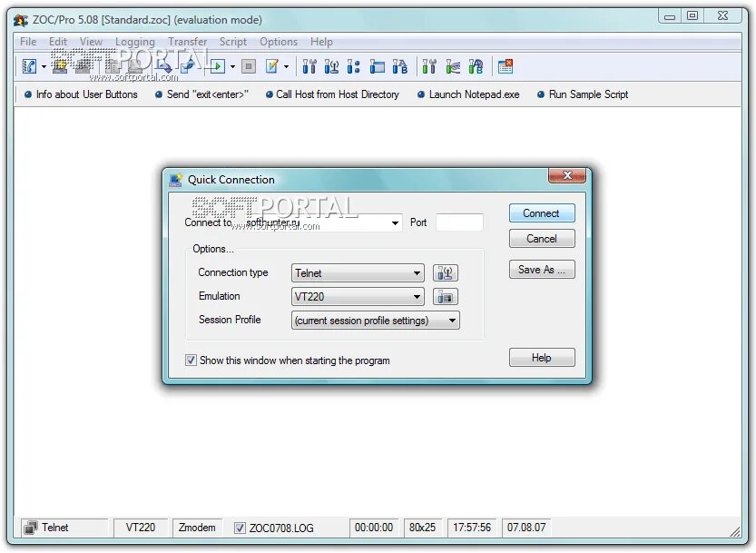Viewport: 756px width, 553px height.
Task: Click the Port input field
Action: 459,222
